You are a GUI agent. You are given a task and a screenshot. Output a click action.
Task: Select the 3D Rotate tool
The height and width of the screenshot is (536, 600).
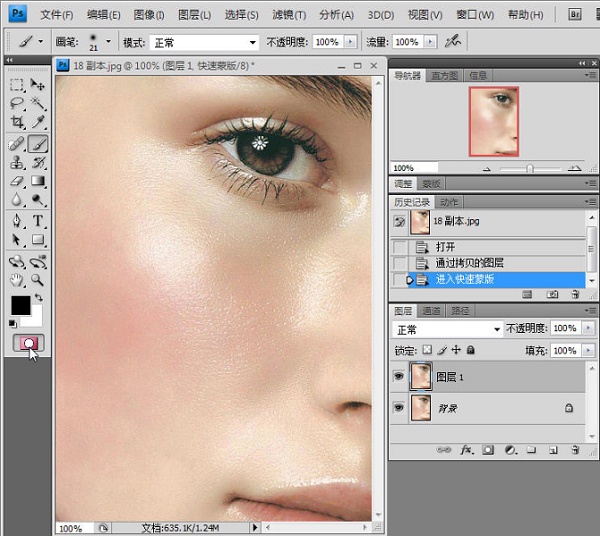click(16, 262)
